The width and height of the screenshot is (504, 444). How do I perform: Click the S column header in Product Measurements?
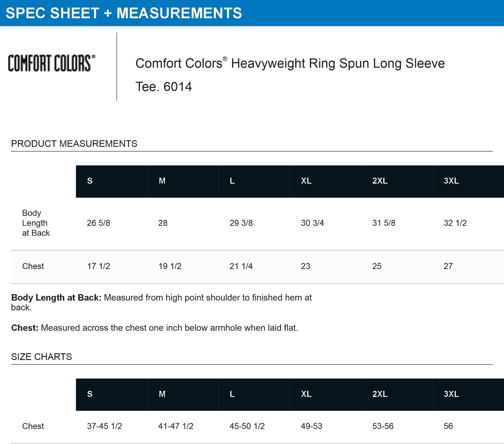(90, 181)
